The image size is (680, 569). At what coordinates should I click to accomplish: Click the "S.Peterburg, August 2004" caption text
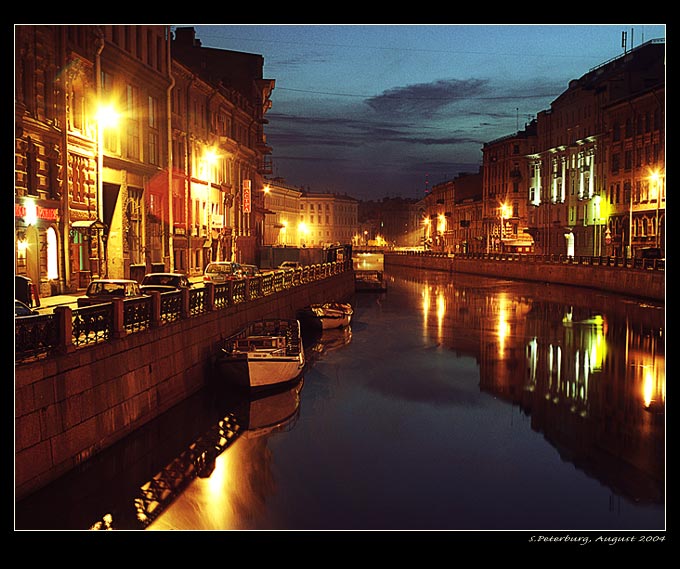[597, 539]
